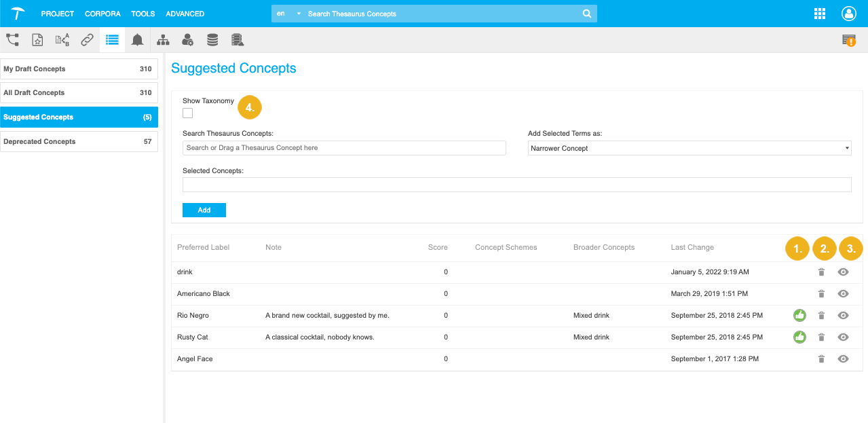868x423 pixels.
Task: Click the user settings gear icon
Action: (188, 40)
